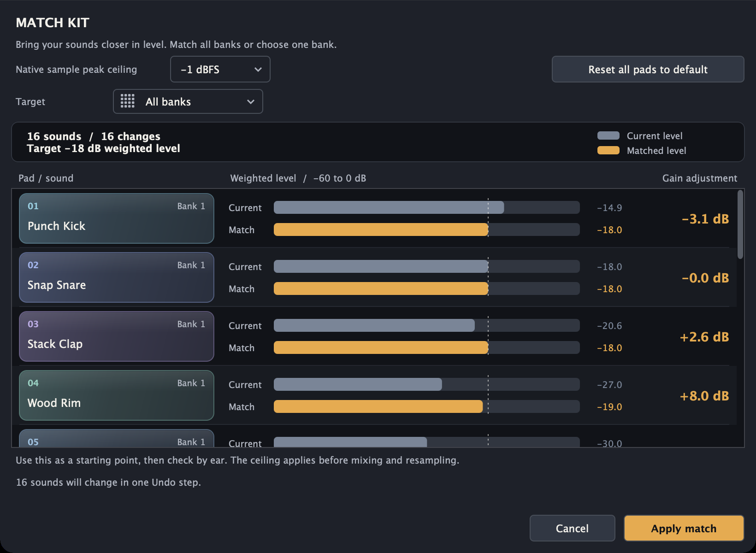
Task: Click the Stack Clap Current level bar
Action: (427, 325)
